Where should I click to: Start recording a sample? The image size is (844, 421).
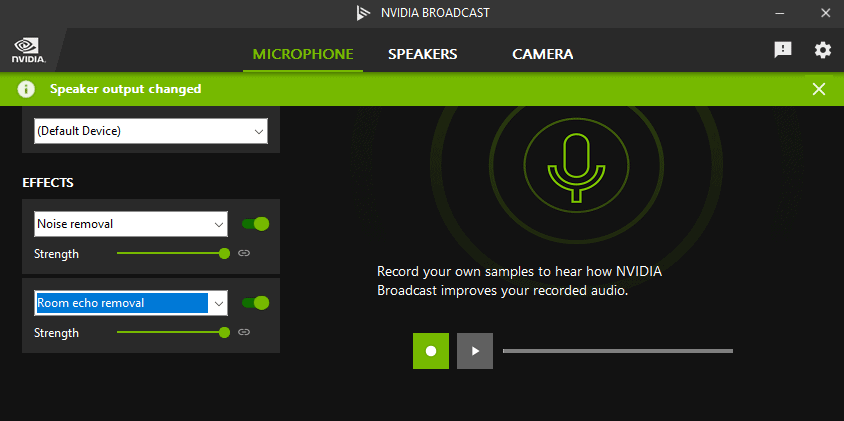pyautogui.click(x=431, y=351)
